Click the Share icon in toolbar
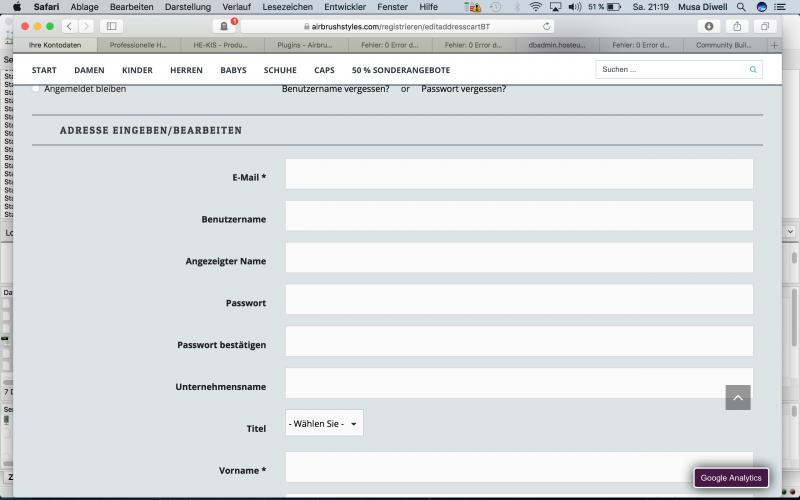This screenshot has height=500, width=800. coord(738,26)
